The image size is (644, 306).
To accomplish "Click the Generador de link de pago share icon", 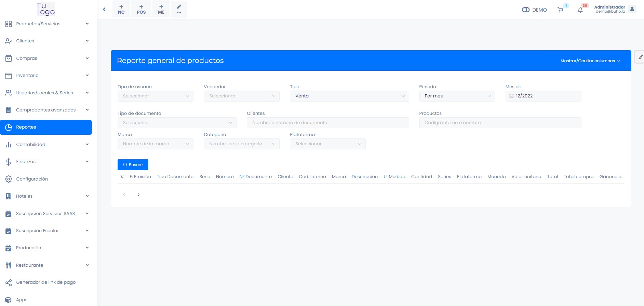I will pos(9,282).
